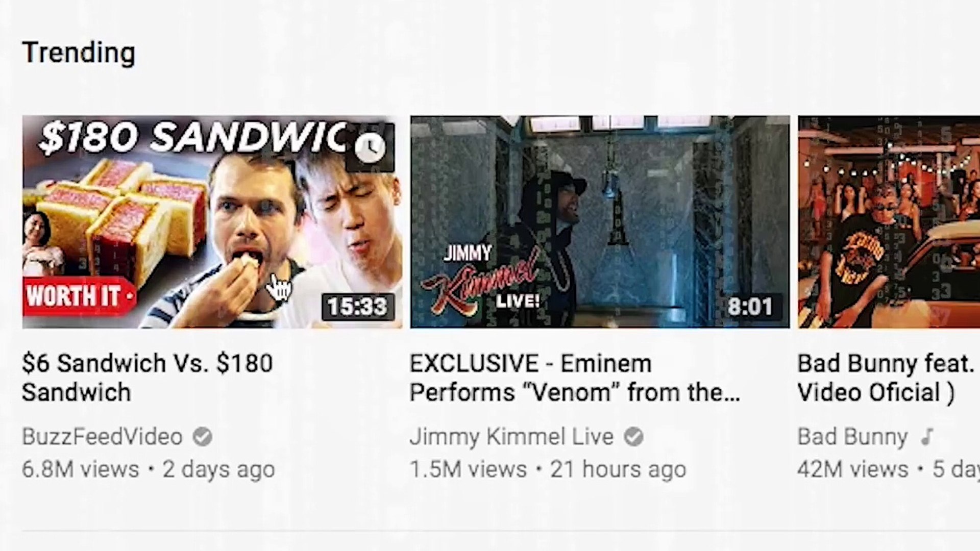
Task: Go to the BuzzFeedVideo channel
Action: [x=103, y=437]
